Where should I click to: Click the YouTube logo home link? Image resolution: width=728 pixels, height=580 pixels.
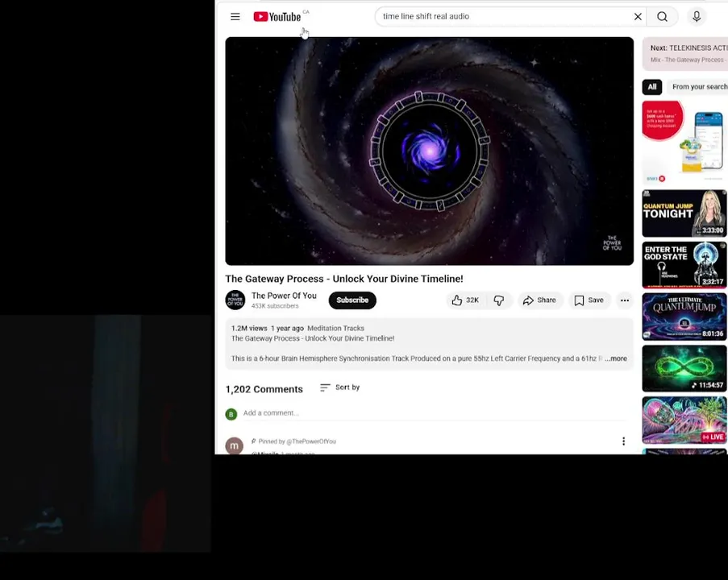tap(277, 17)
